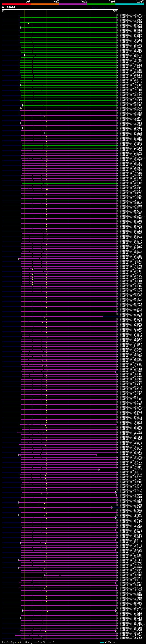Click the last hit UniRef100_C5WRG5
This screenshot has width=146, height=644.
pyautogui.click(x=131, y=638)
